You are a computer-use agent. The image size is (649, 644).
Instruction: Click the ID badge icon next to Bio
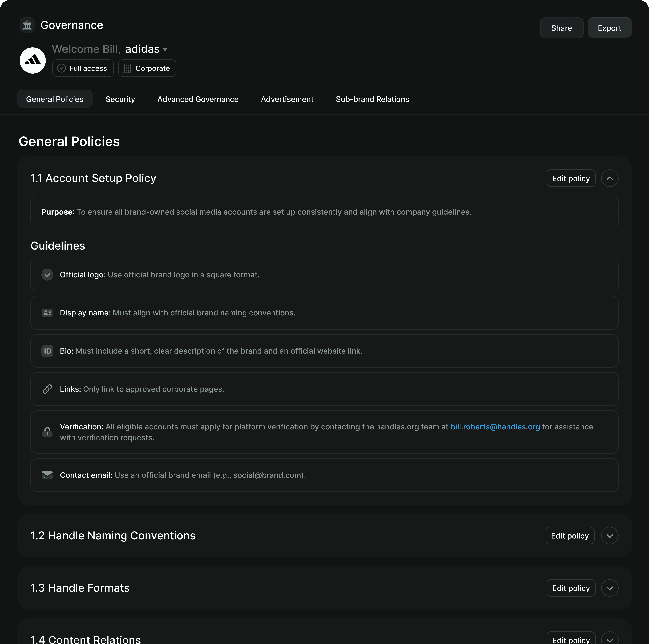[x=47, y=351]
